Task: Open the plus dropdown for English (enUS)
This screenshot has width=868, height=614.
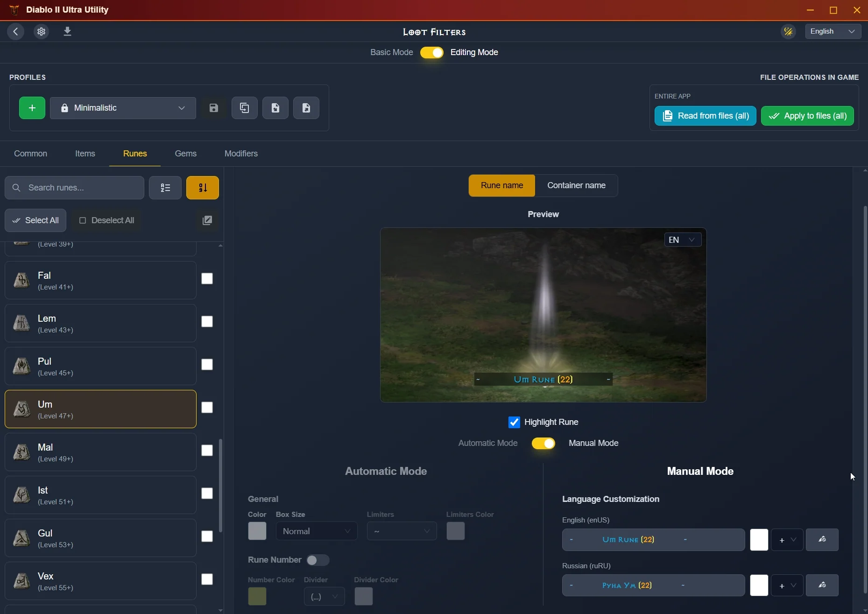Action: (x=787, y=540)
